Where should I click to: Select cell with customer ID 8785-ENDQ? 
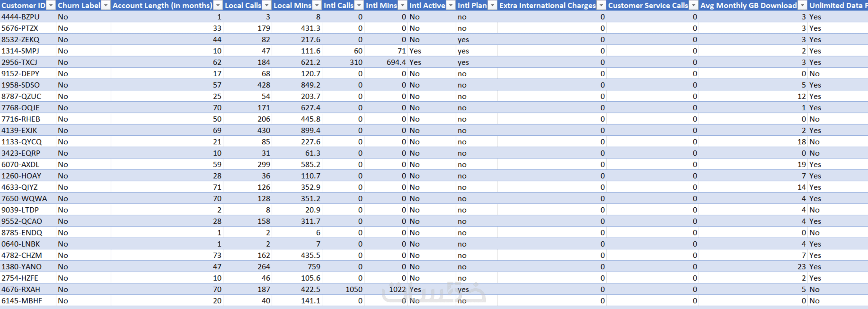(x=28, y=232)
